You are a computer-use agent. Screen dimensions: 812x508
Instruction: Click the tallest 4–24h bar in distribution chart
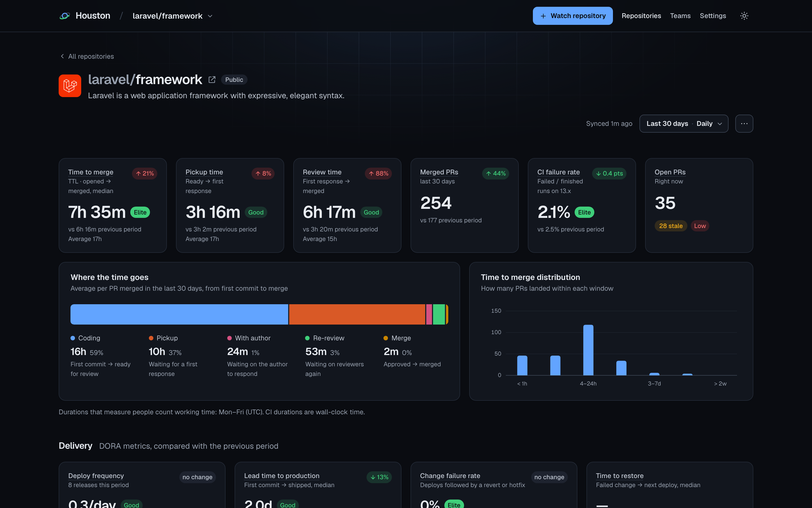[x=588, y=350]
